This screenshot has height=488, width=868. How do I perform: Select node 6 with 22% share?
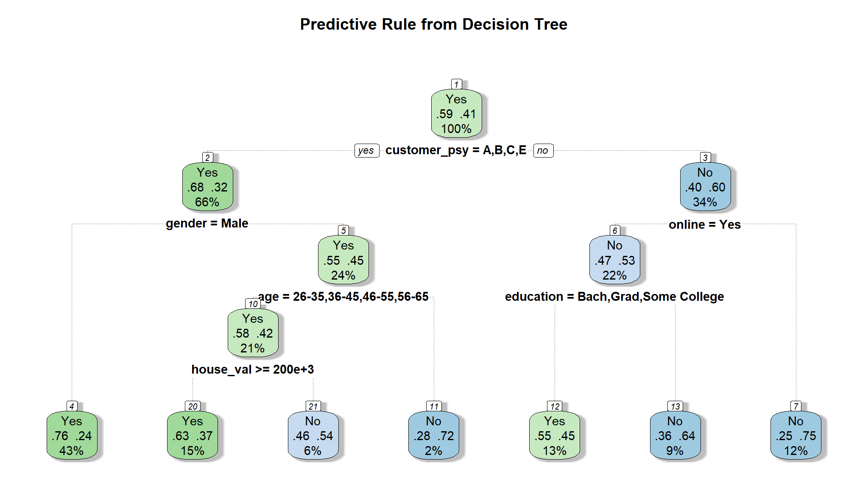coord(614,260)
